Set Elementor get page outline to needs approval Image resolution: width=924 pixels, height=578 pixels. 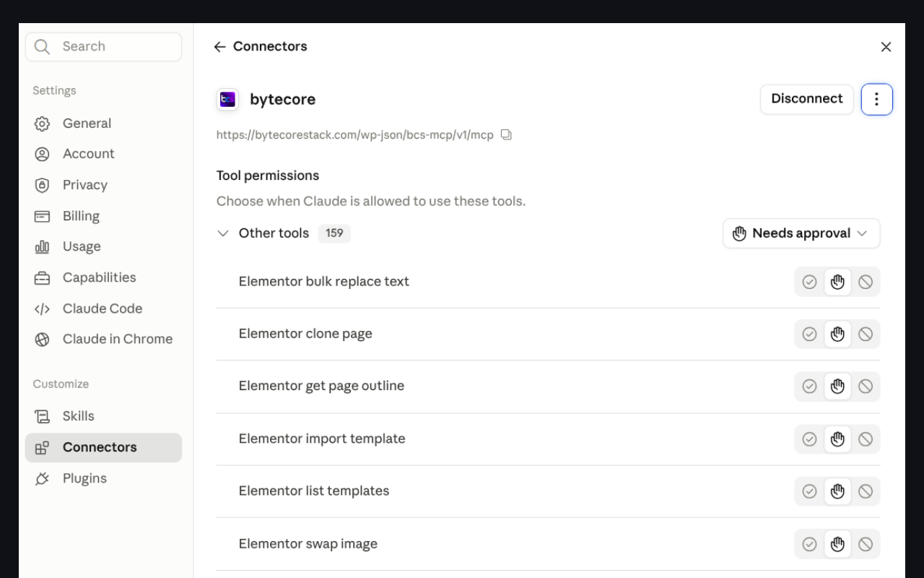(x=837, y=387)
